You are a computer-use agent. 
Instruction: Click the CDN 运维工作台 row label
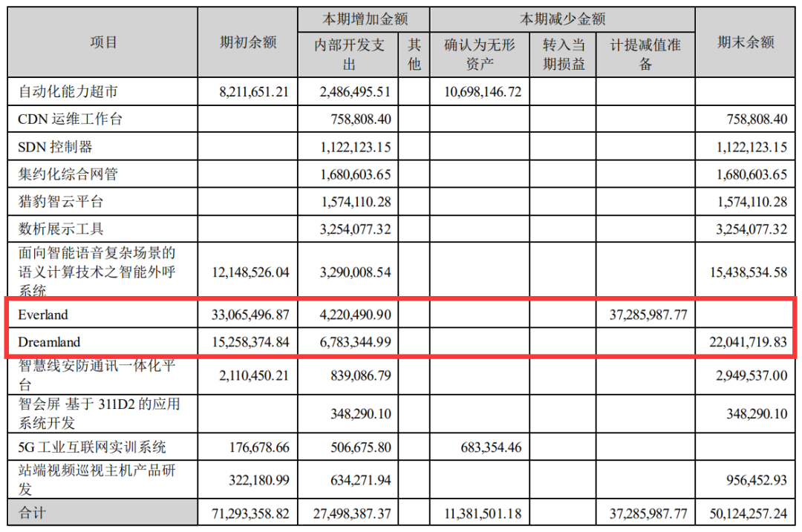pyautogui.click(x=70, y=119)
